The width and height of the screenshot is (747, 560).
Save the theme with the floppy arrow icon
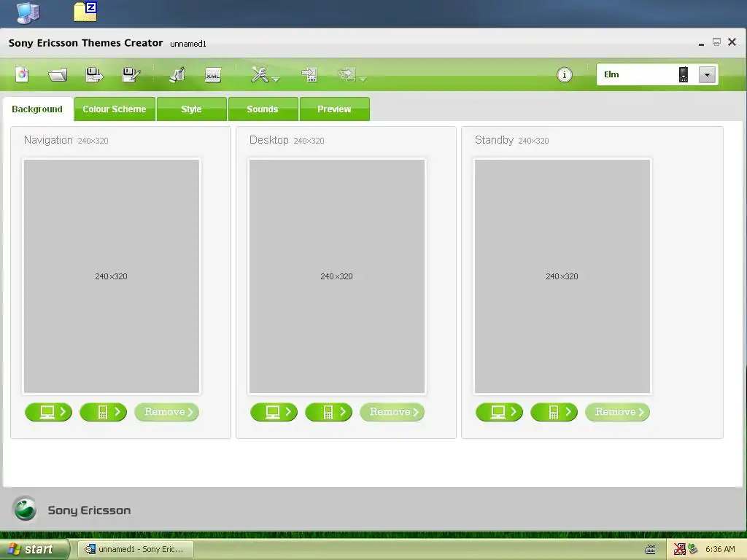click(94, 74)
